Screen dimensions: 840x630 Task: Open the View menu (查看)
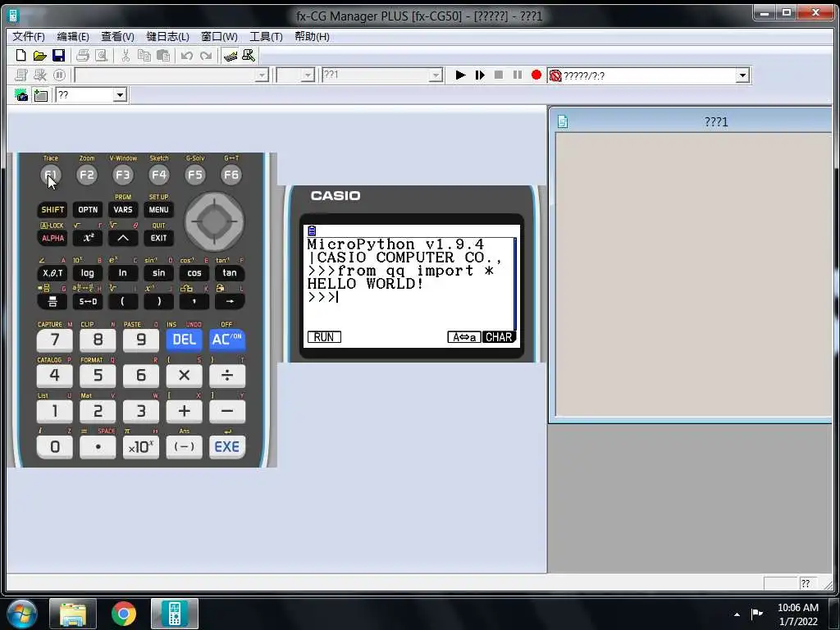coord(117,36)
